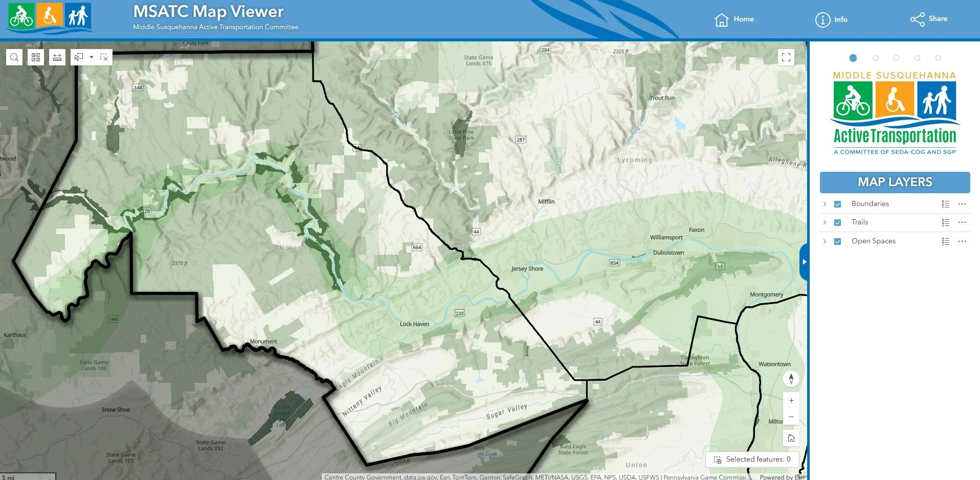Viewport: 980px width, 480px height.
Task: Go to the Home page
Action: (734, 19)
